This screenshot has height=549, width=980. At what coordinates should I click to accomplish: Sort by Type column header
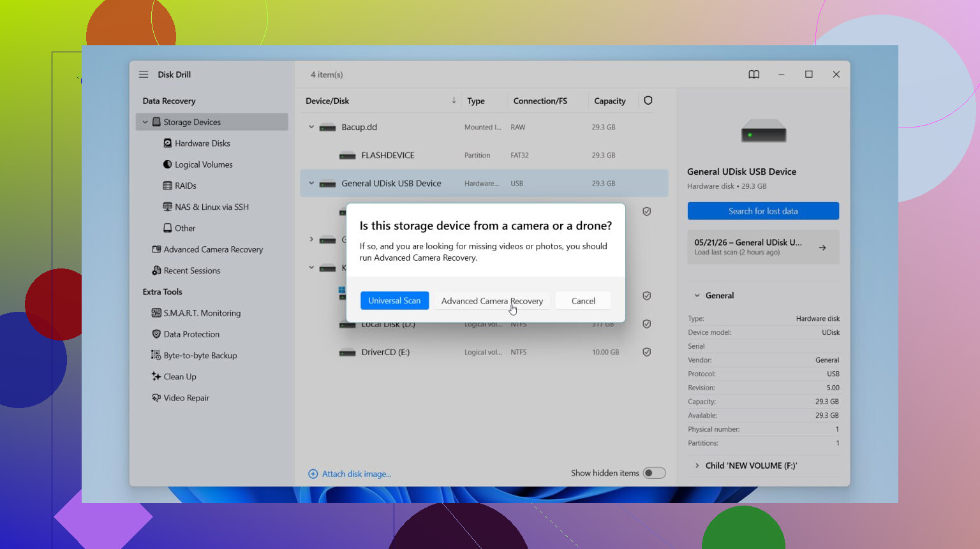[476, 101]
